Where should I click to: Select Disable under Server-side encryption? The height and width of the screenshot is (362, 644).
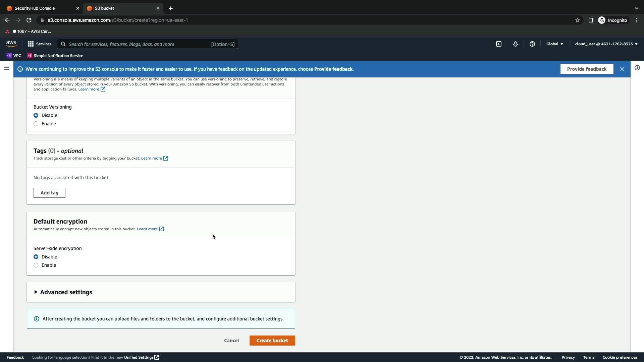(x=36, y=257)
